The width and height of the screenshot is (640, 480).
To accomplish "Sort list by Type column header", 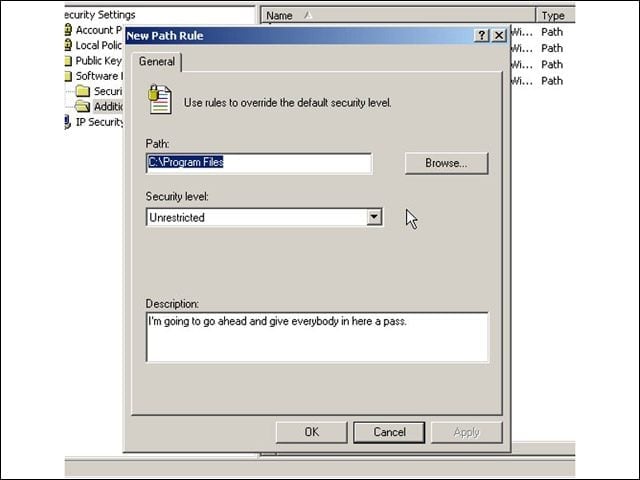I will [556, 16].
